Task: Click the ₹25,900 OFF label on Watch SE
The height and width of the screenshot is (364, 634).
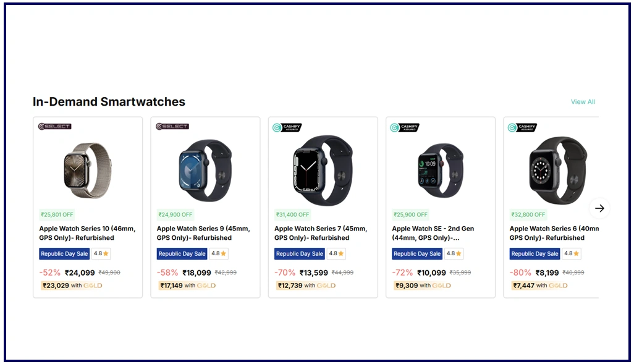Action: click(410, 215)
